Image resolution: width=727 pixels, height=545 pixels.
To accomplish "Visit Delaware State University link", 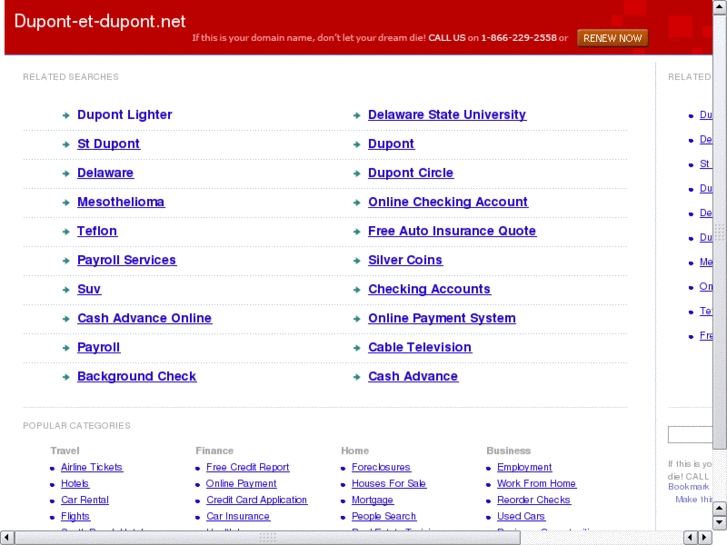I will click(x=447, y=115).
